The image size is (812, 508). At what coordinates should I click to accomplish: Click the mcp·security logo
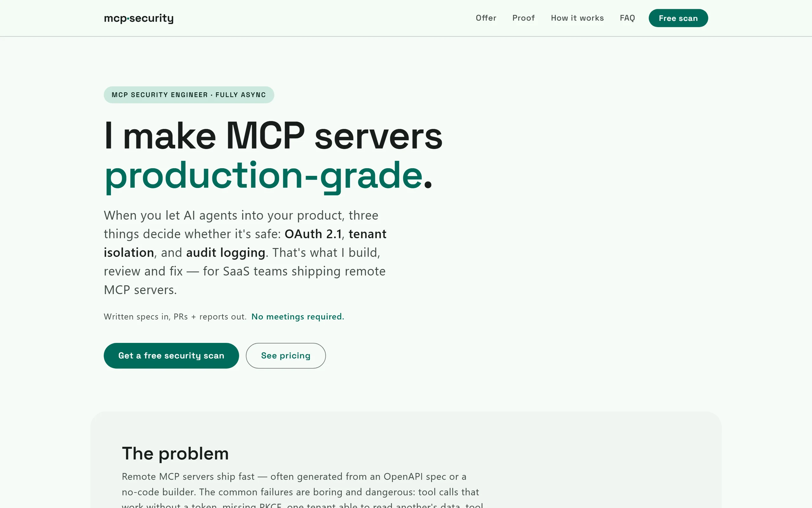pos(139,18)
